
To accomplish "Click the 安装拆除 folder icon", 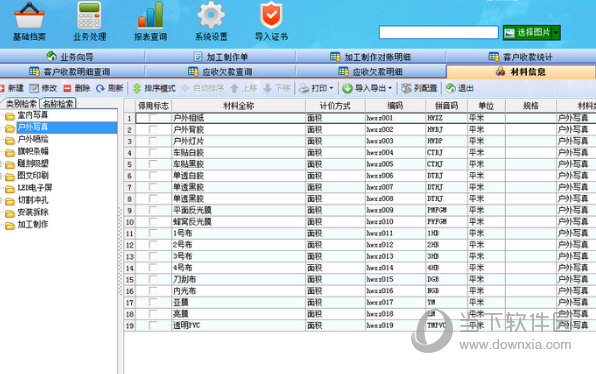I will click(x=10, y=214).
